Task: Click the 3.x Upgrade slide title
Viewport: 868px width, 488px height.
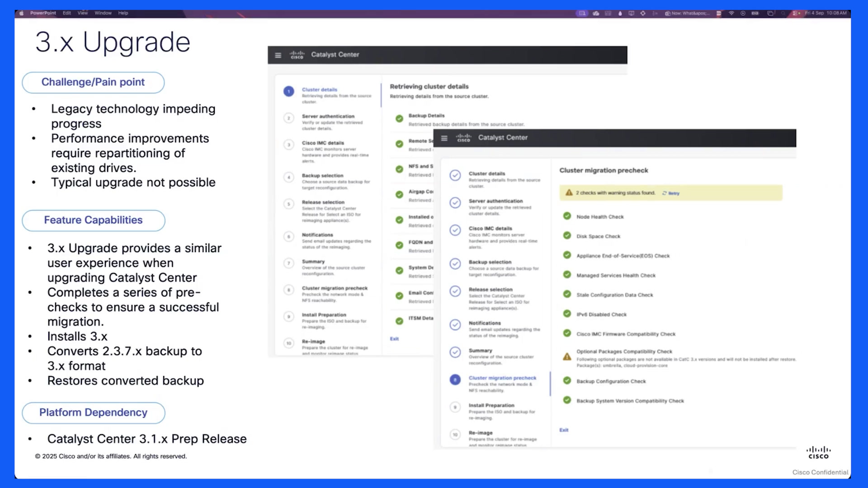Action: point(113,42)
